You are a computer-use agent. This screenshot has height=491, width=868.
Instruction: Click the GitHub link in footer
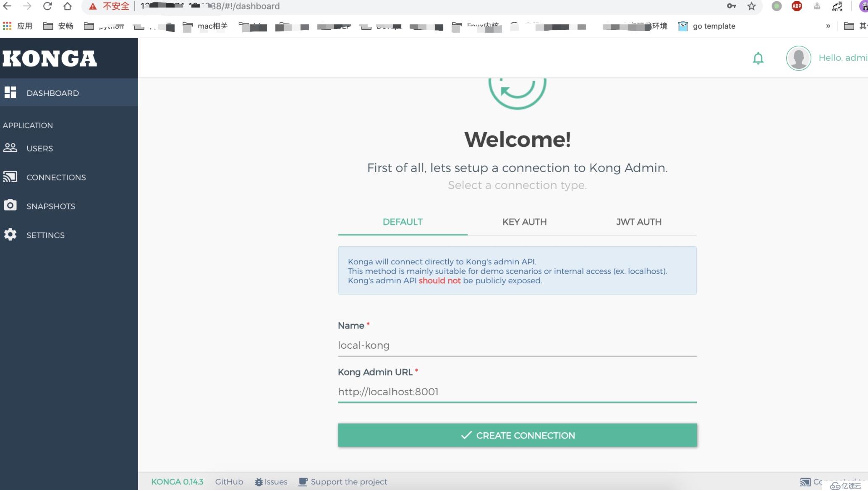[229, 481]
